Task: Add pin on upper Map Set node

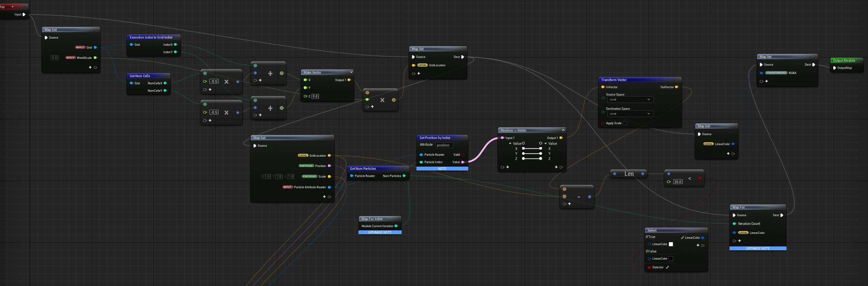Action: [419, 74]
